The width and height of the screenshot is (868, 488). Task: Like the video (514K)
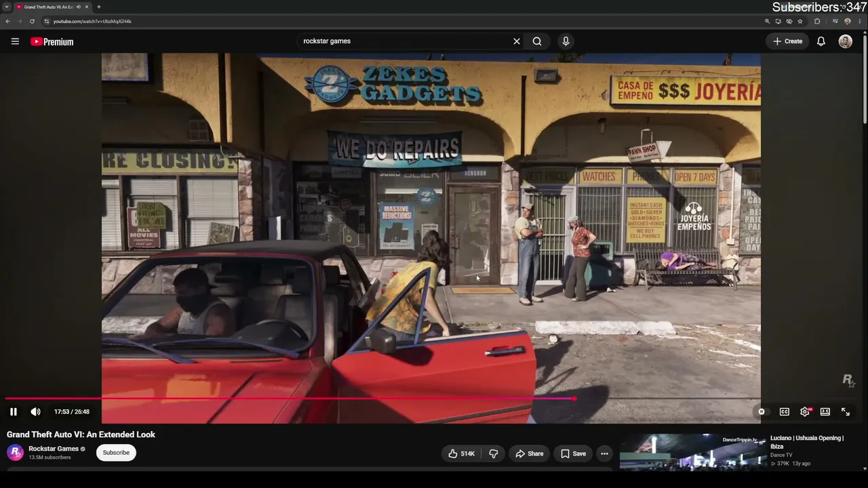coord(461,453)
